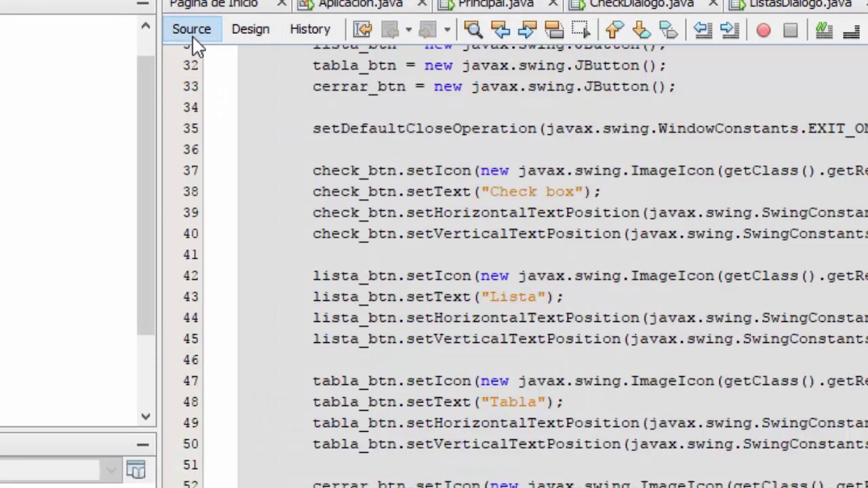This screenshot has width=868, height=488.
Task: Close the Aplicacion.java tab
Action: click(422, 4)
